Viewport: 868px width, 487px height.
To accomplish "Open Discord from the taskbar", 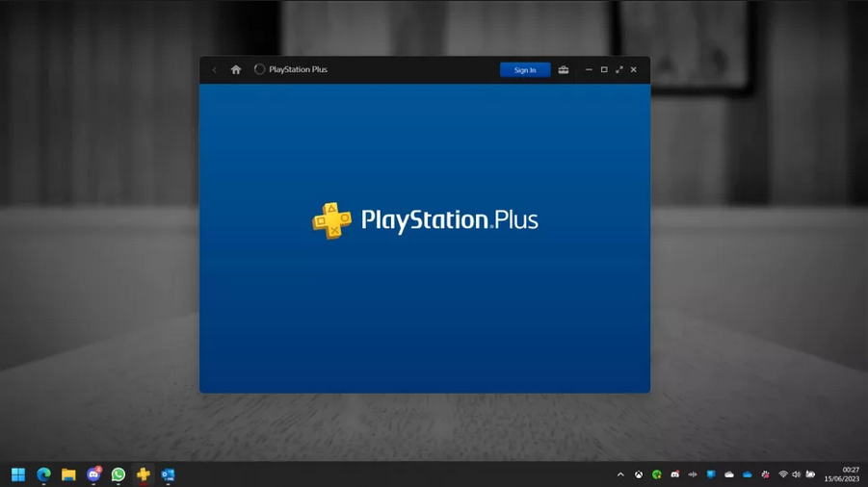I will 93,474.
